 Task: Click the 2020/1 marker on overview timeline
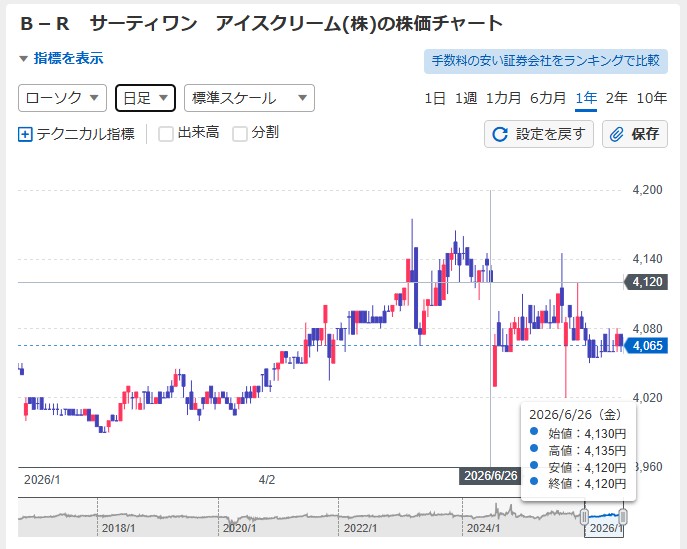[x=239, y=528]
